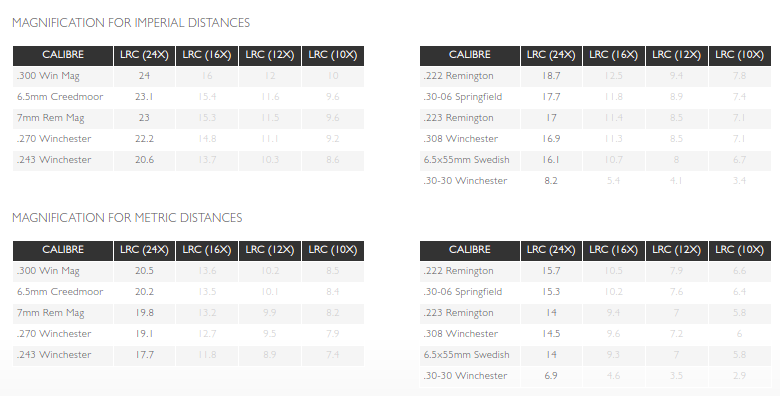The height and width of the screenshot is (396, 780).
Task: Click the .30-30 Winchester row with value 8.2
Action: coord(595,181)
